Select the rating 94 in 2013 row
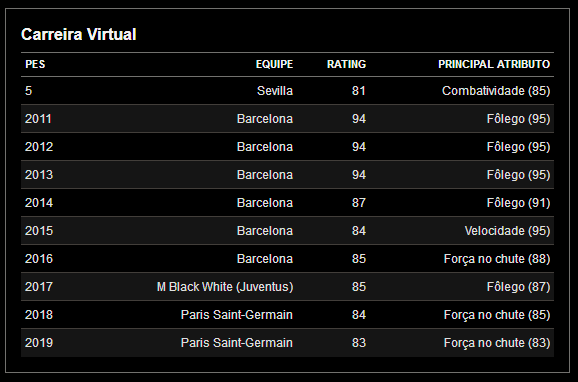This screenshot has height=382, width=578. coord(359,175)
